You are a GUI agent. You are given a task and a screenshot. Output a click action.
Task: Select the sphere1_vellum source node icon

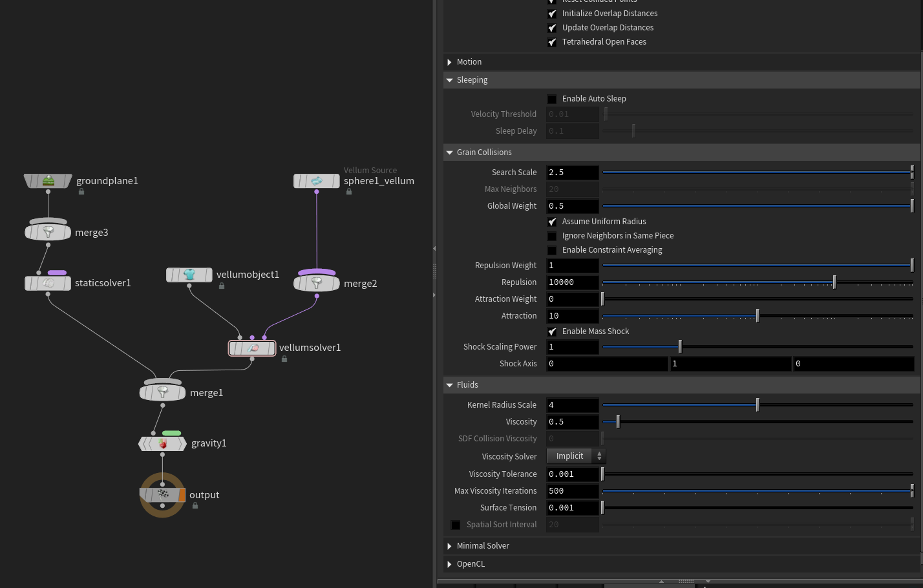(317, 181)
